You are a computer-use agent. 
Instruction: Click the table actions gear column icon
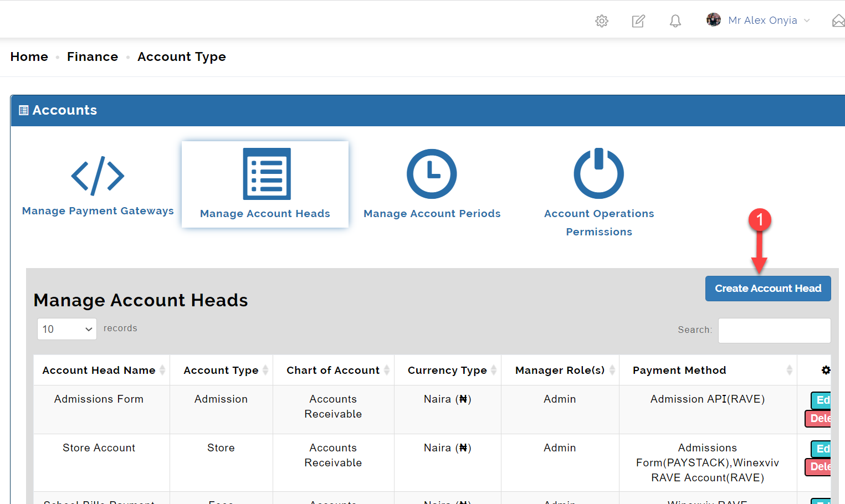[826, 370]
